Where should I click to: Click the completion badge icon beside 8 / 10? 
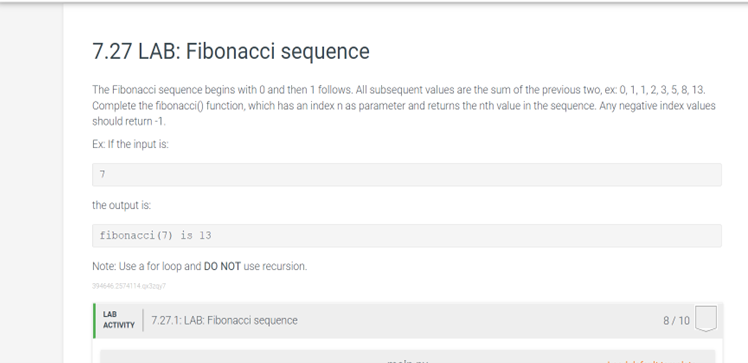pyautogui.click(x=706, y=319)
